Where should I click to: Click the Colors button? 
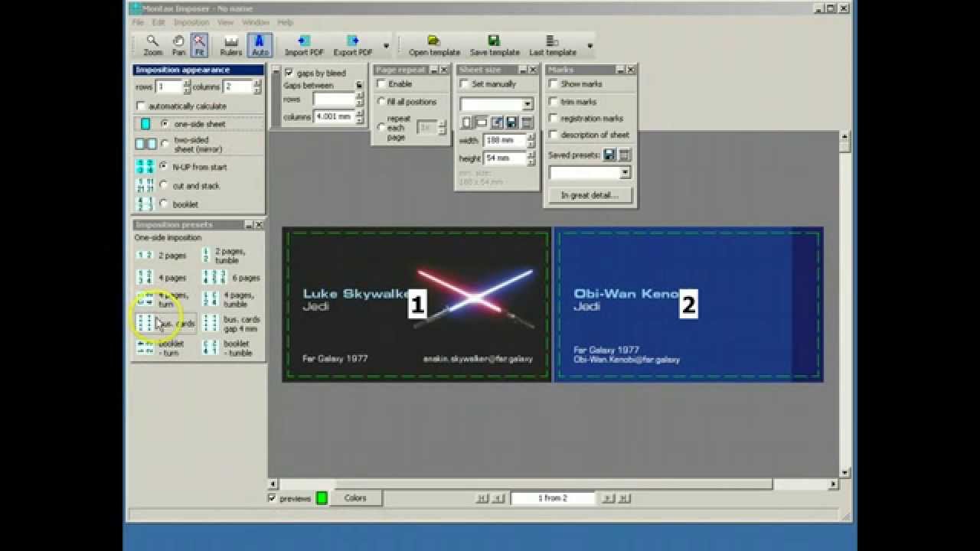pyautogui.click(x=355, y=498)
